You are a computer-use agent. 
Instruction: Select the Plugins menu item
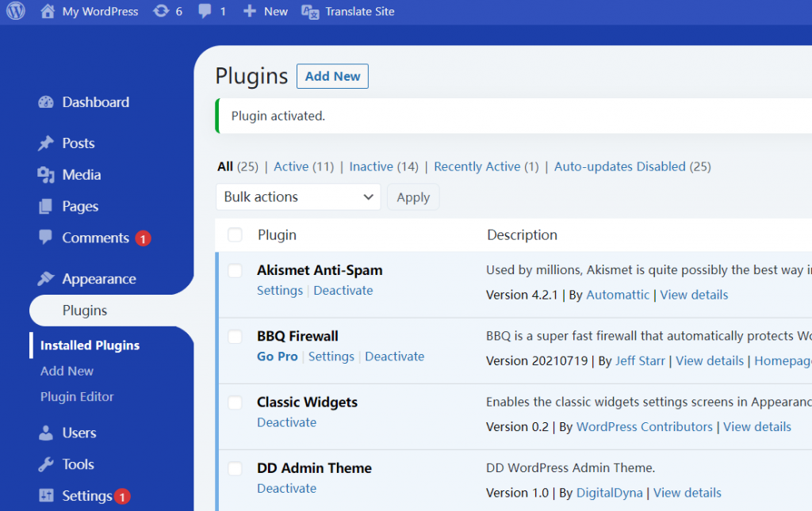[x=84, y=311]
